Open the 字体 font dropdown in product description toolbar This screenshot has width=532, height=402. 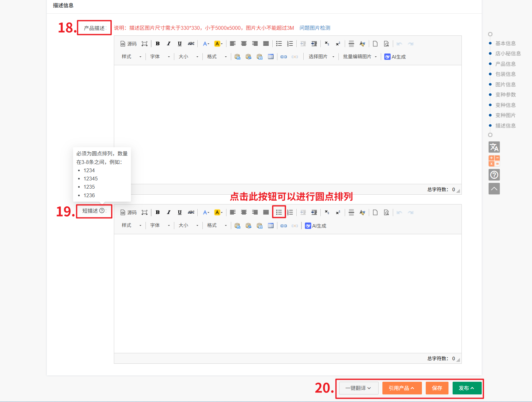[160, 57]
